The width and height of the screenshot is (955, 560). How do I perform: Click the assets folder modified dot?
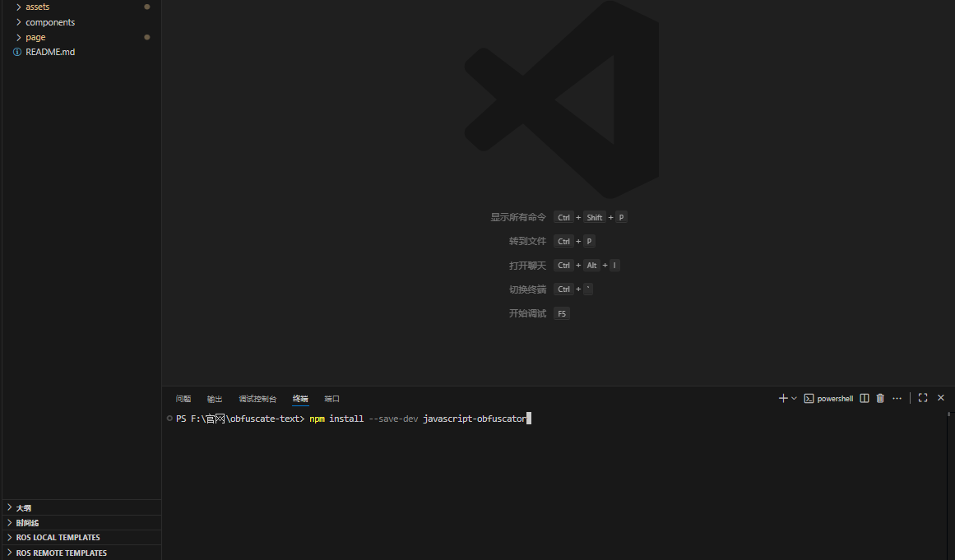pyautogui.click(x=146, y=7)
